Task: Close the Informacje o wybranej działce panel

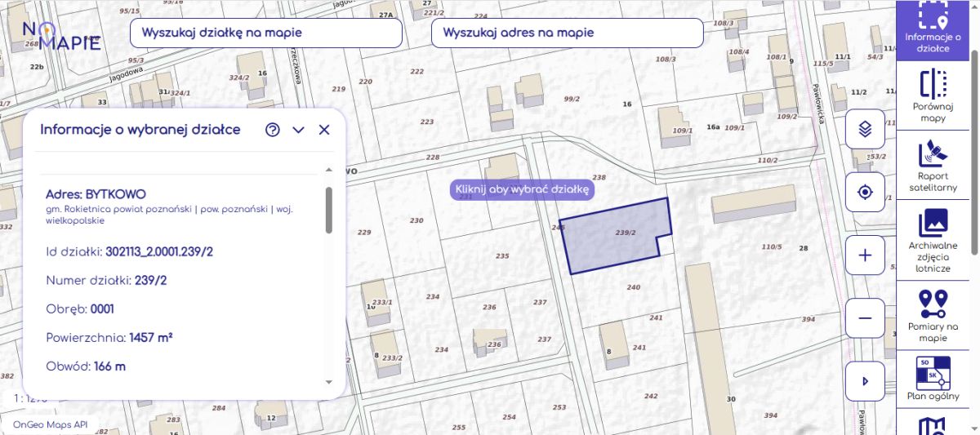Action: click(x=324, y=130)
